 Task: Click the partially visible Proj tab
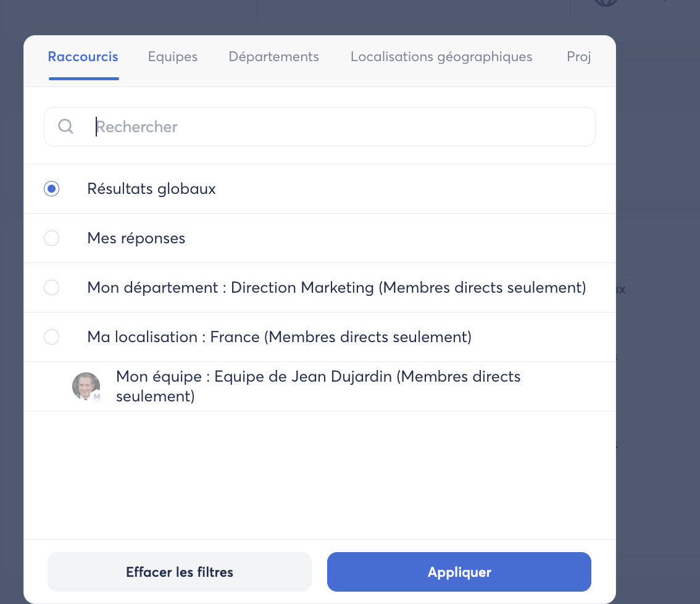point(579,57)
